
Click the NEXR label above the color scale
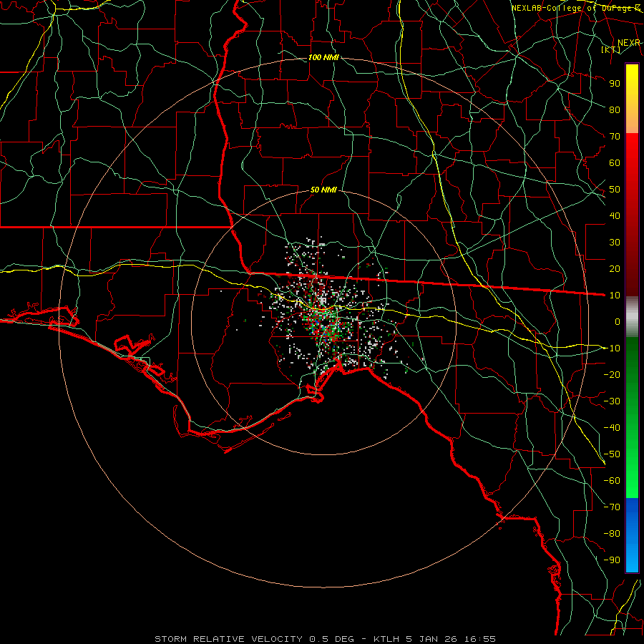coord(629,43)
